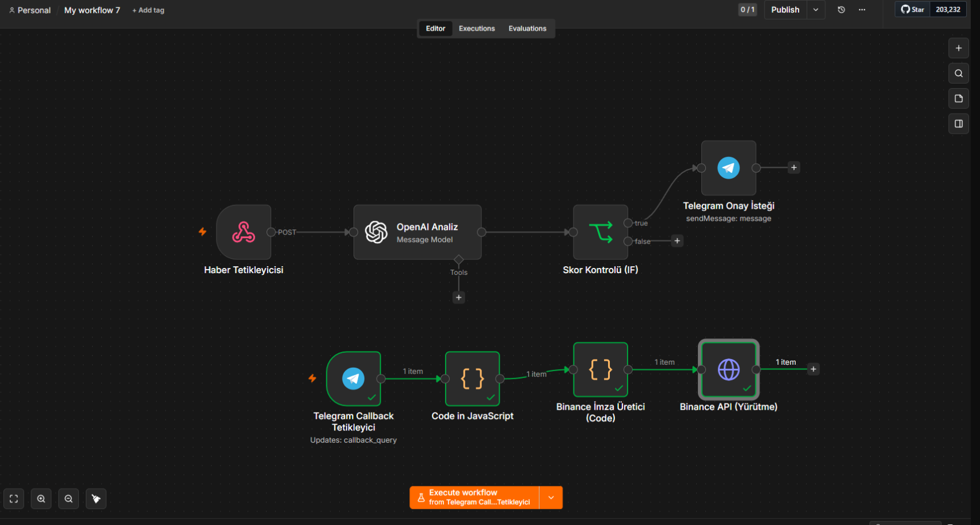Viewport: 980px width, 525px height.
Task: Click the Message Model subtitle text
Action: (x=424, y=240)
